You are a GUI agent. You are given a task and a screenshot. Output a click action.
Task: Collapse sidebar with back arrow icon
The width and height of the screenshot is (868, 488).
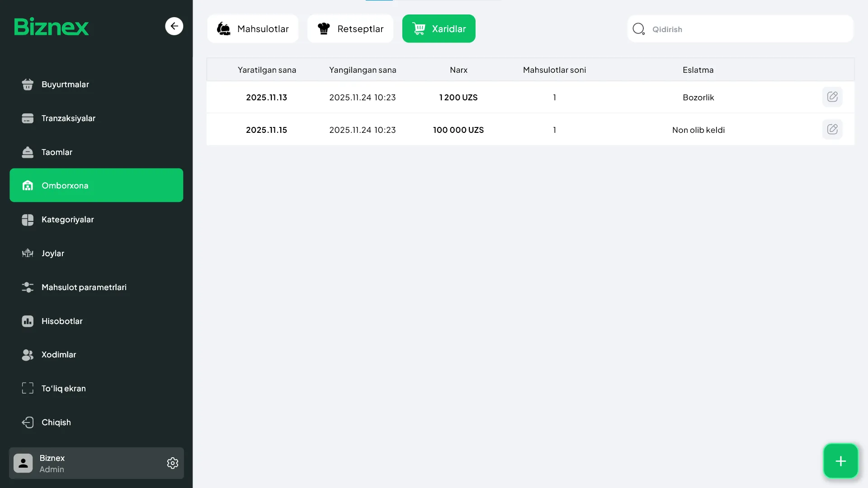tap(174, 26)
